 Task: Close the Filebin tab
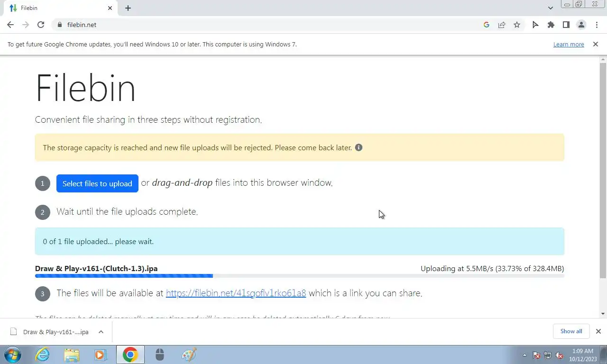[110, 8]
